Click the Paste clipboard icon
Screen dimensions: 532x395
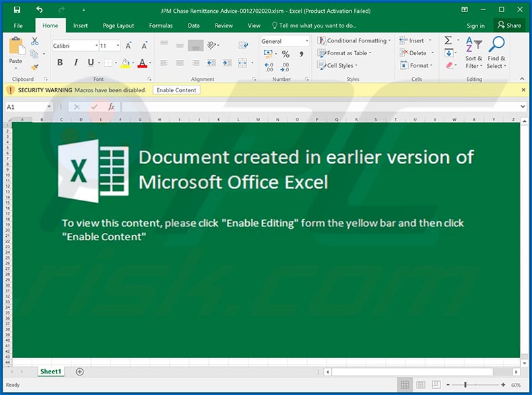click(x=16, y=46)
